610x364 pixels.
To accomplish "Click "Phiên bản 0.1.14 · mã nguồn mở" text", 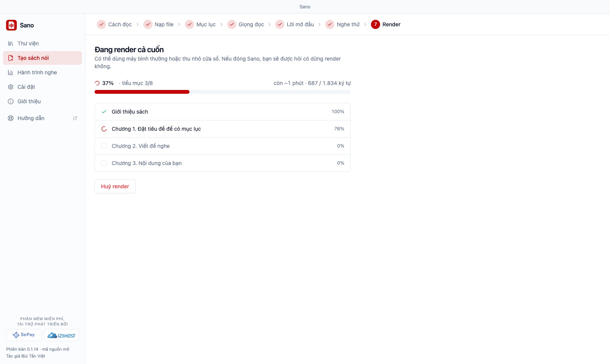I will coord(38,349).
